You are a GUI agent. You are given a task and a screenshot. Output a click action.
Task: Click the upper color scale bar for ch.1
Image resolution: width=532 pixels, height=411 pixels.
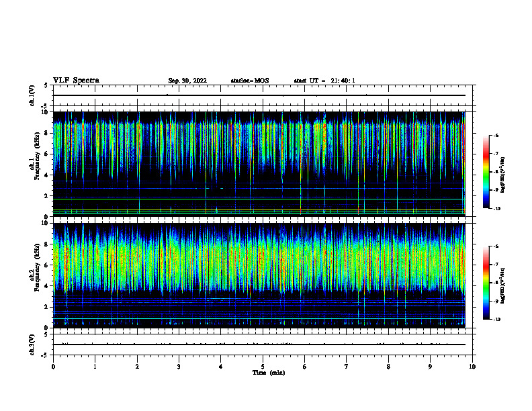[486, 172]
